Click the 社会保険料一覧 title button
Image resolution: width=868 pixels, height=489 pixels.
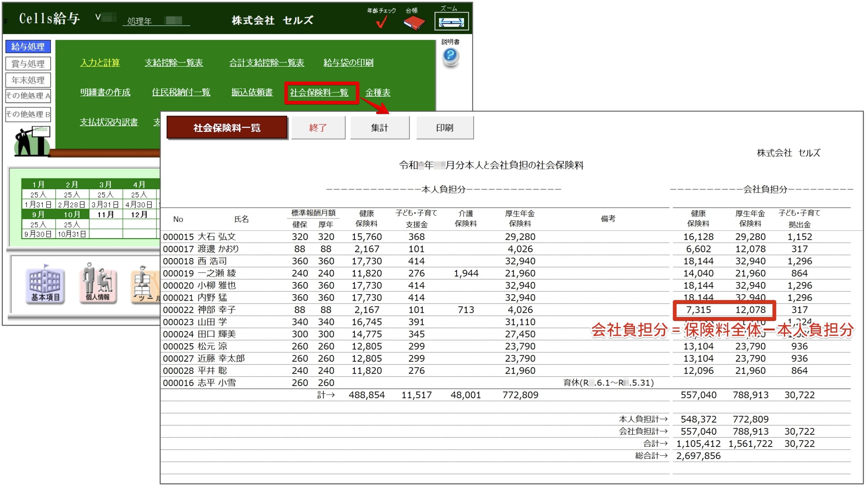pos(227,128)
